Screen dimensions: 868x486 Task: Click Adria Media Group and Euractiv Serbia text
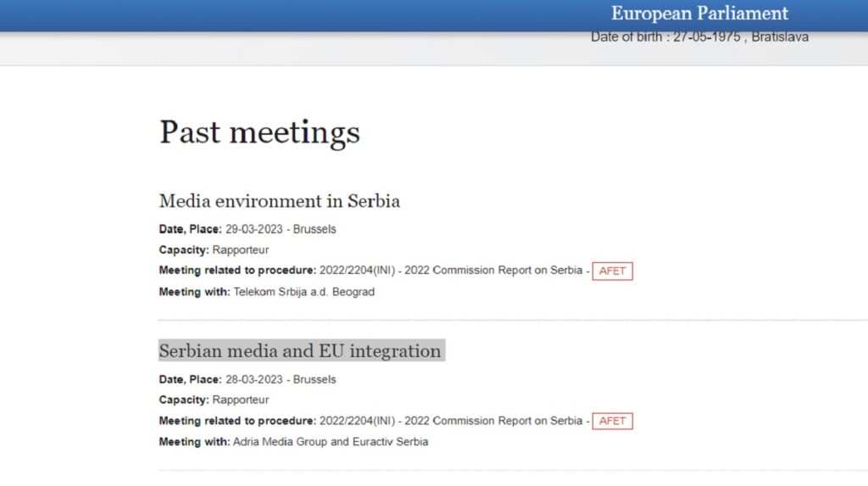330,442
